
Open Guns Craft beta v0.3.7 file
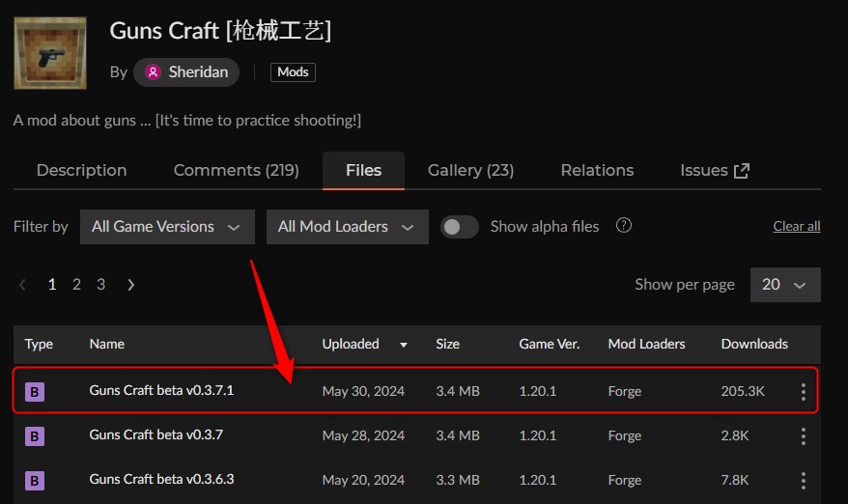[x=155, y=434]
